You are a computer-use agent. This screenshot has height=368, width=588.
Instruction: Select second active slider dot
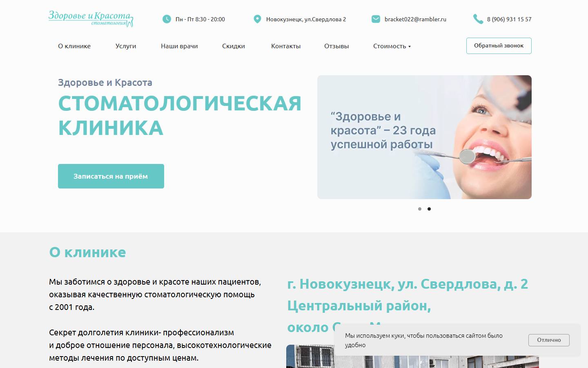pos(429,209)
